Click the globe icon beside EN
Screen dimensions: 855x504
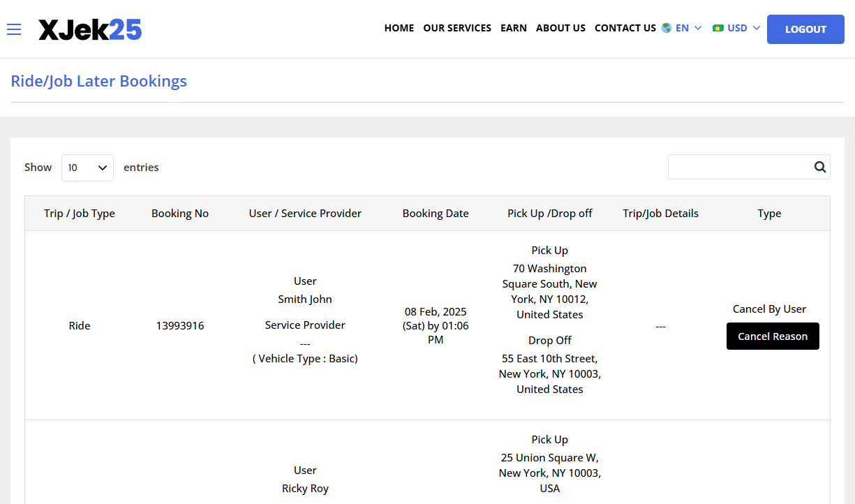[x=667, y=28]
